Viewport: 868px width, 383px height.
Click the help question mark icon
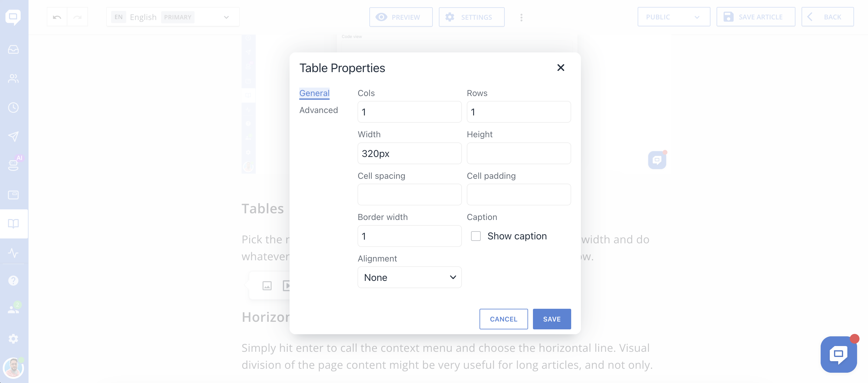pos(13,281)
